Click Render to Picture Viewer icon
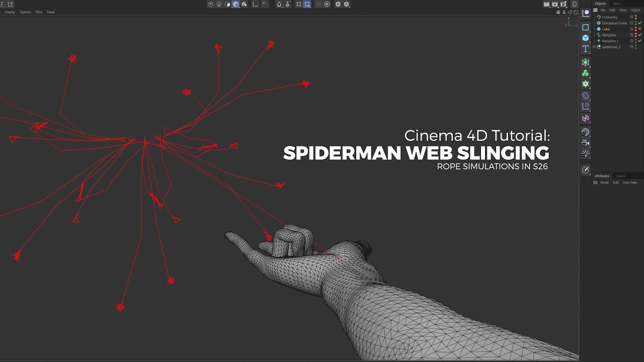Image resolution: width=644 pixels, height=362 pixels. pyautogui.click(x=555, y=4)
